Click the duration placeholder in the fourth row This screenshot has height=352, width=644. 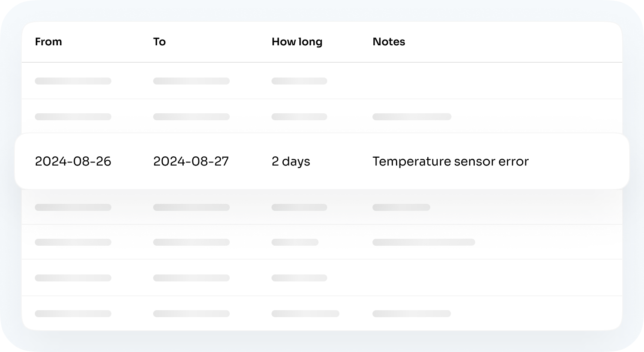coord(299,207)
